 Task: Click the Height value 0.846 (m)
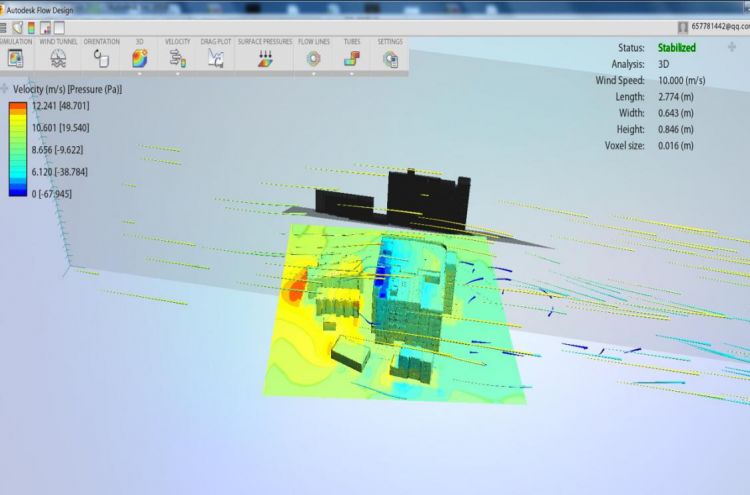[676, 129]
